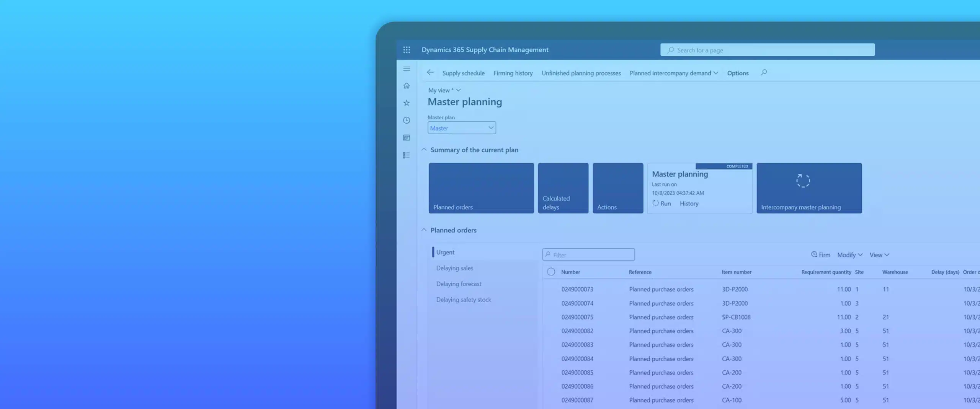
Task: Toggle the select-all circle in grid header
Action: (551, 272)
